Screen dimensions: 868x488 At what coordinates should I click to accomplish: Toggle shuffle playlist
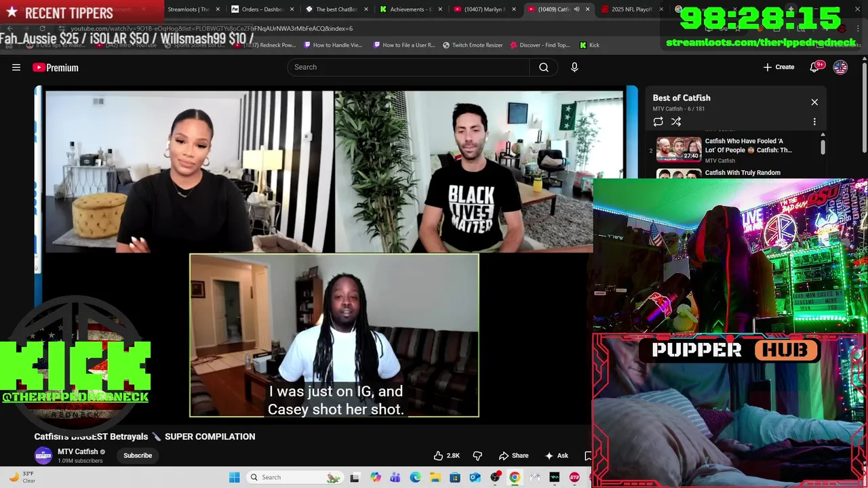676,121
